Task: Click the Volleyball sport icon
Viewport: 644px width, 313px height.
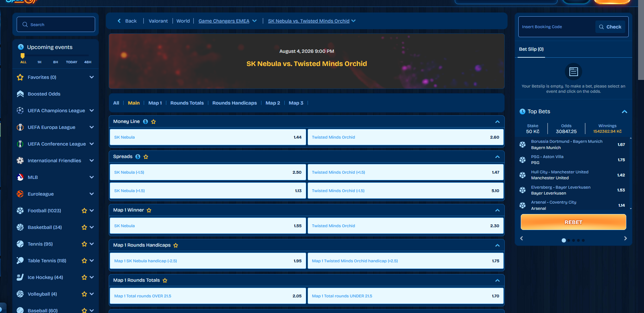Action: pyautogui.click(x=20, y=294)
